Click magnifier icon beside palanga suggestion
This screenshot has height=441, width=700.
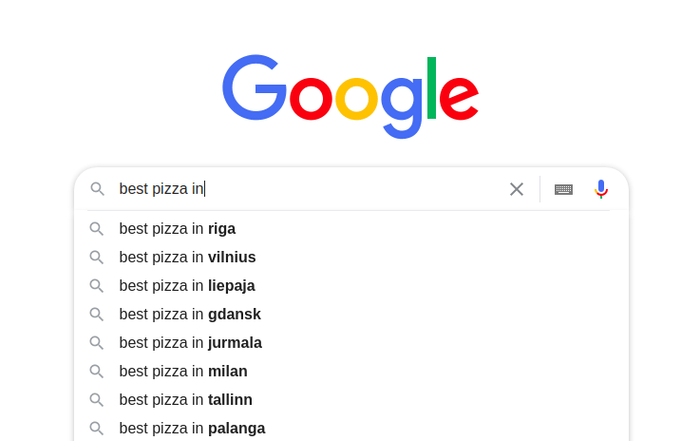click(x=96, y=429)
